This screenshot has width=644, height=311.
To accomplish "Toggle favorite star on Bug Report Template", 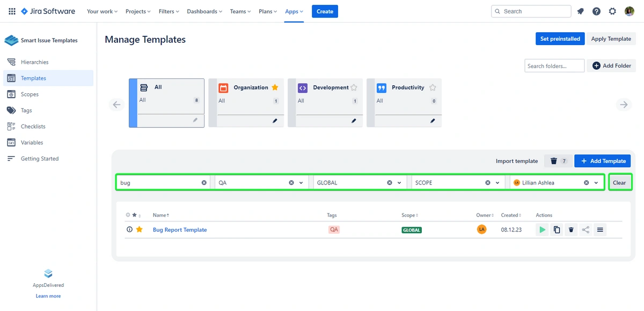I will [139, 229].
